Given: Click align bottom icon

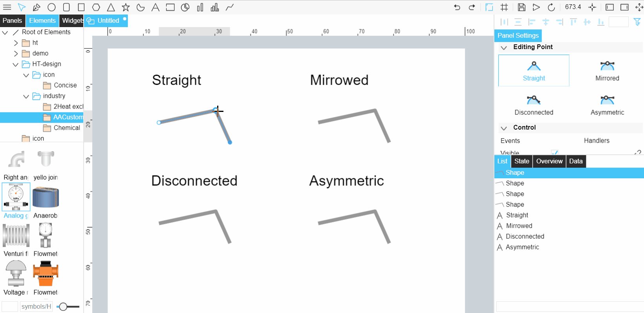Looking at the screenshot, I should click(x=601, y=22).
